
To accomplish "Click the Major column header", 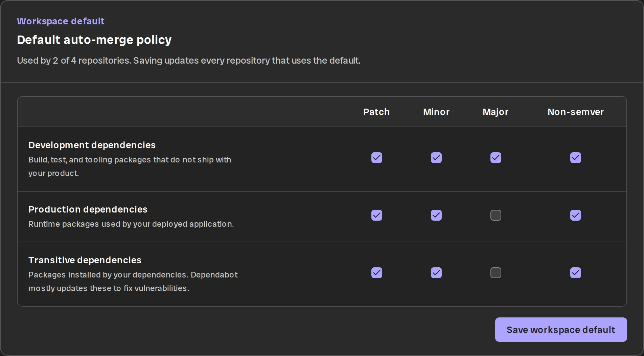I will (x=496, y=112).
